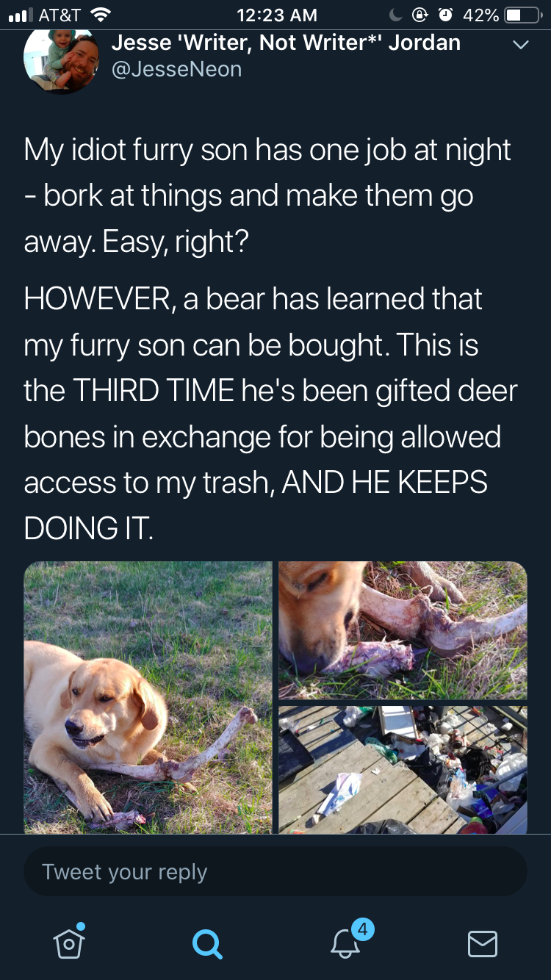Open photo of dog lying with bone

148,697
